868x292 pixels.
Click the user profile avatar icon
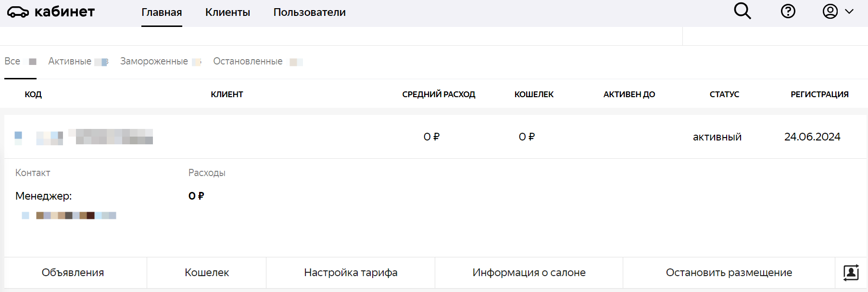830,11
